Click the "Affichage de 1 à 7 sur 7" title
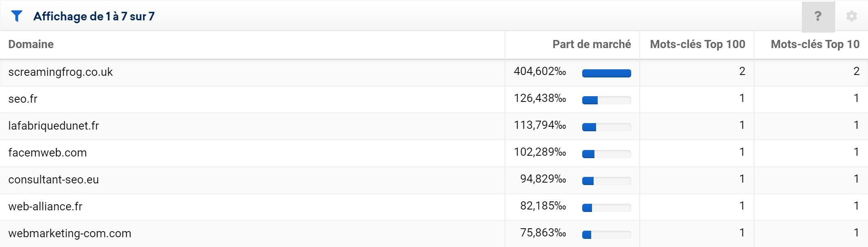 [x=94, y=16]
